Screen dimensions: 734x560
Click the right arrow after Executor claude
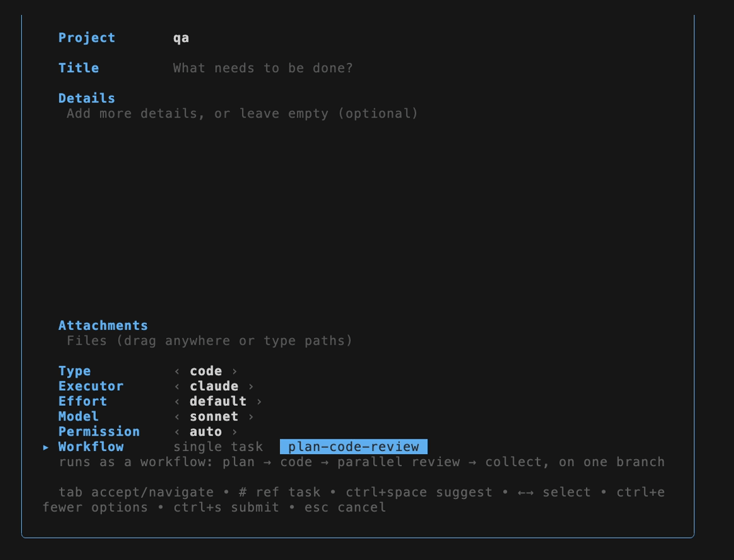coord(251,387)
